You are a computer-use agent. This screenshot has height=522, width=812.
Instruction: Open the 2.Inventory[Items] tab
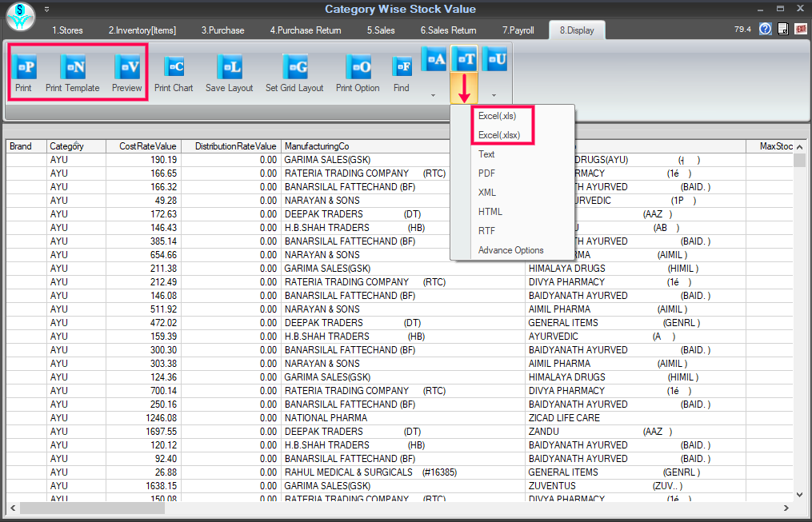tap(142, 30)
